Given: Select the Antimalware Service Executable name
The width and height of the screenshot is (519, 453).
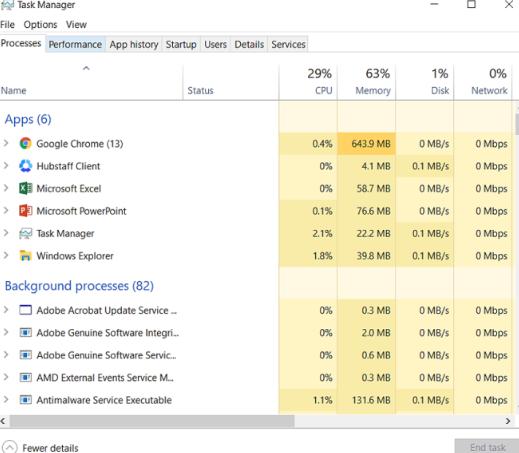Looking at the screenshot, I should point(104,400).
